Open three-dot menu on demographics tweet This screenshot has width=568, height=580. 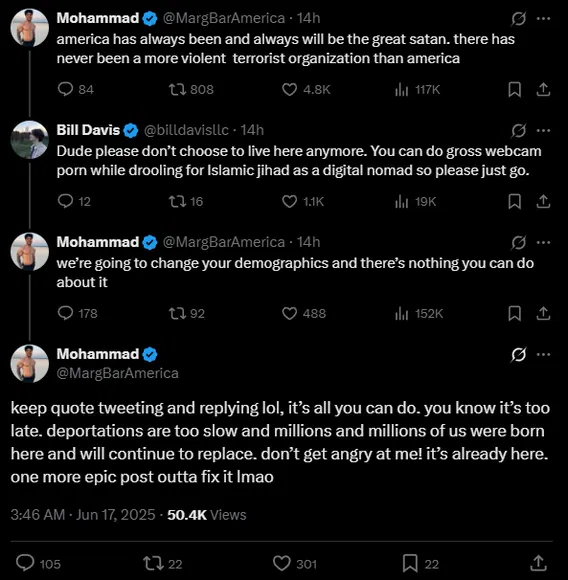(543, 242)
